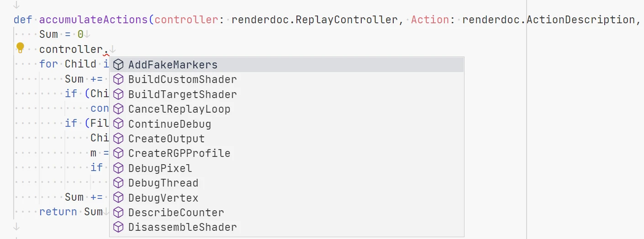Pick the CreateRGPProfile completion suggestion

click(x=179, y=153)
